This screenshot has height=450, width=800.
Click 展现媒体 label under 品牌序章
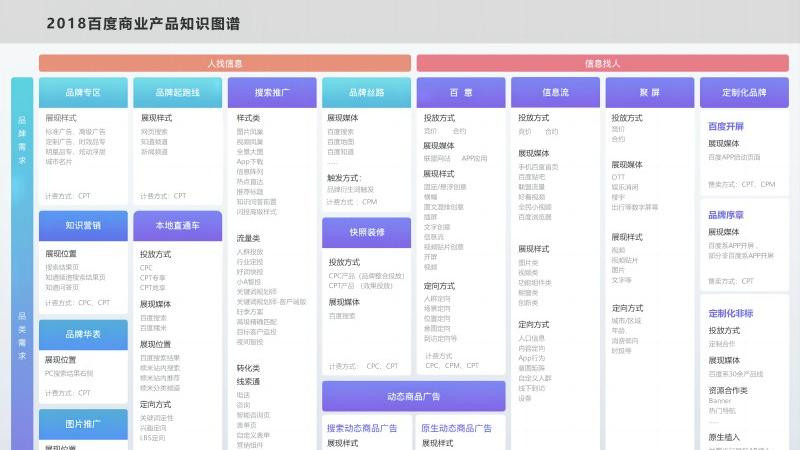(x=724, y=232)
